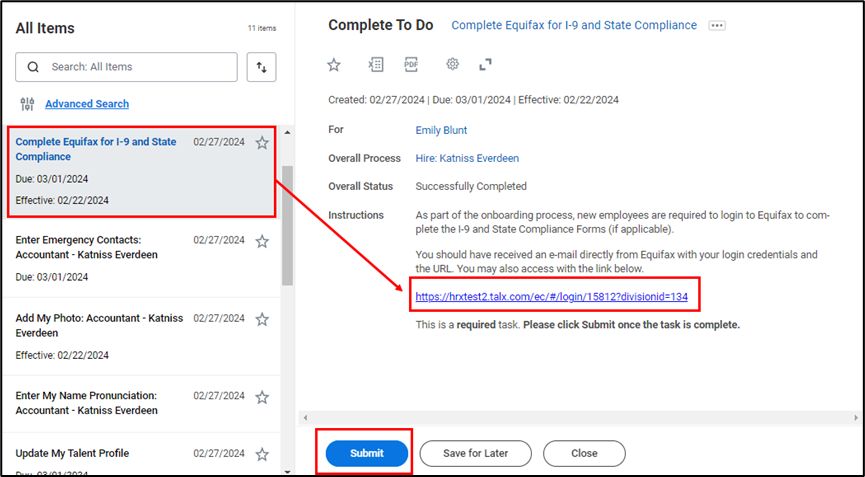The height and width of the screenshot is (477, 865).
Task: Select Update My Talent Profile item
Action: 72,453
